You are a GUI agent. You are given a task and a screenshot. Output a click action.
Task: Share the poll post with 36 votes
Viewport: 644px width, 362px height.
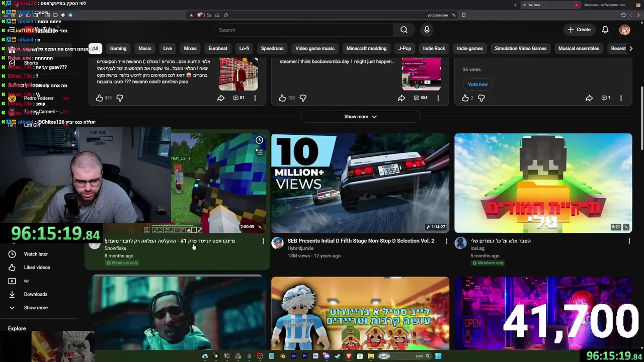coord(589,98)
